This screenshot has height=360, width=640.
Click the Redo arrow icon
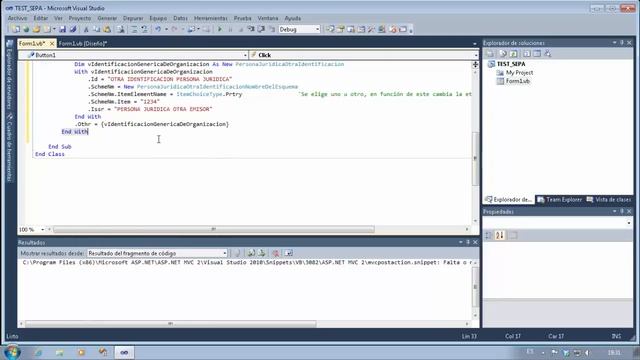174,29
